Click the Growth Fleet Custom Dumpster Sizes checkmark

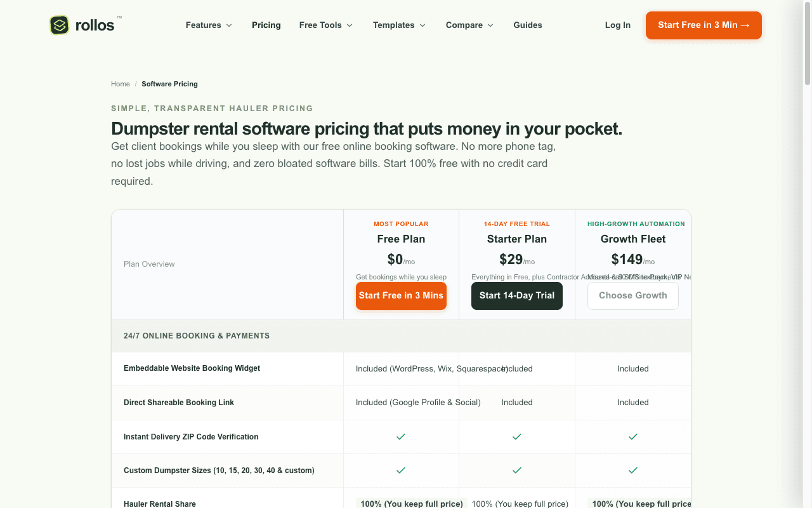coord(633,471)
